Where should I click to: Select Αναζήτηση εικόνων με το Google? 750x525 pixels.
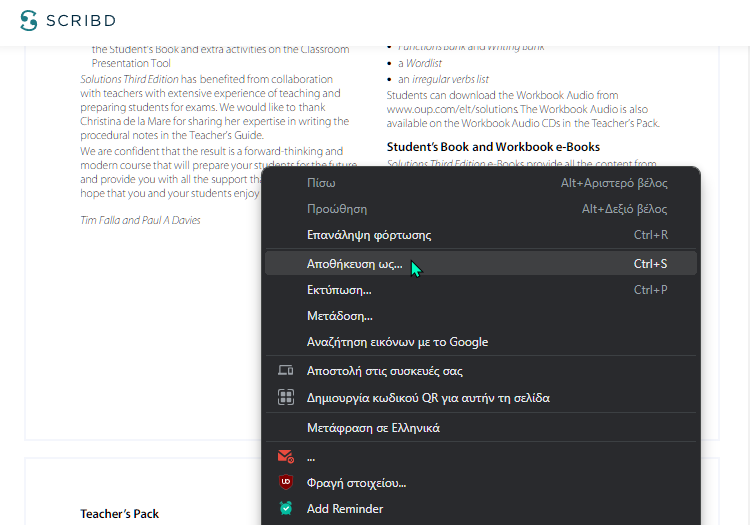481,342
